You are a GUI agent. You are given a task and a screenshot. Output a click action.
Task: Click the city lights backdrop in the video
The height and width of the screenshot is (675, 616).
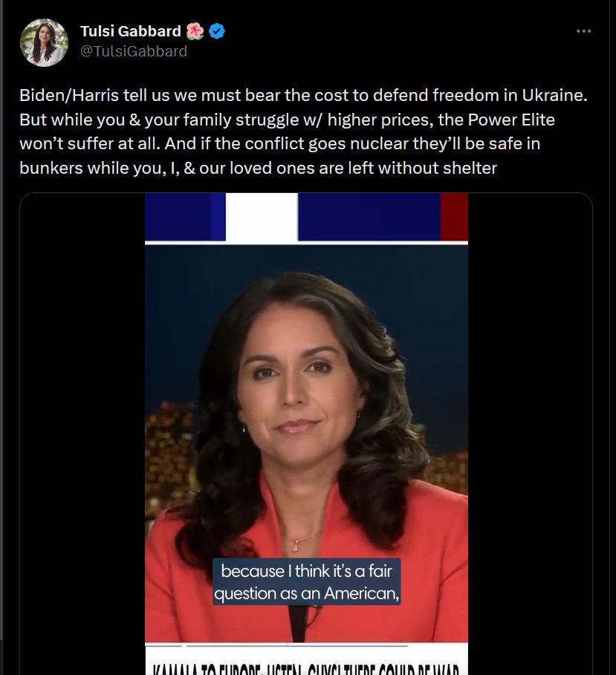point(168,452)
